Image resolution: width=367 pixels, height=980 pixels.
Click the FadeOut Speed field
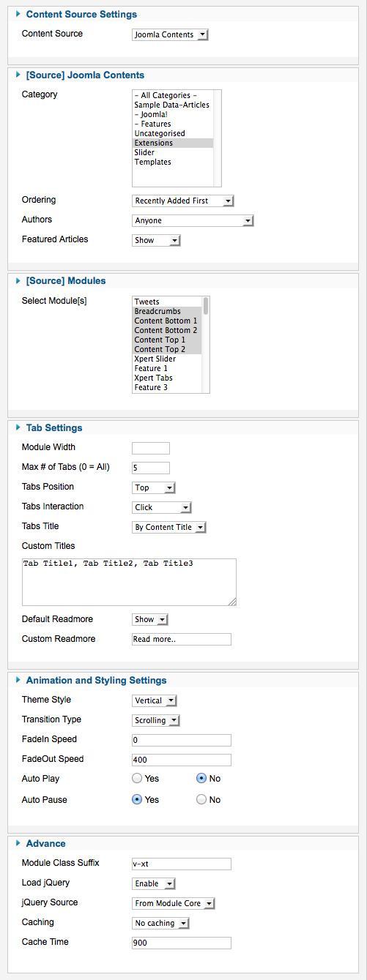(181, 760)
